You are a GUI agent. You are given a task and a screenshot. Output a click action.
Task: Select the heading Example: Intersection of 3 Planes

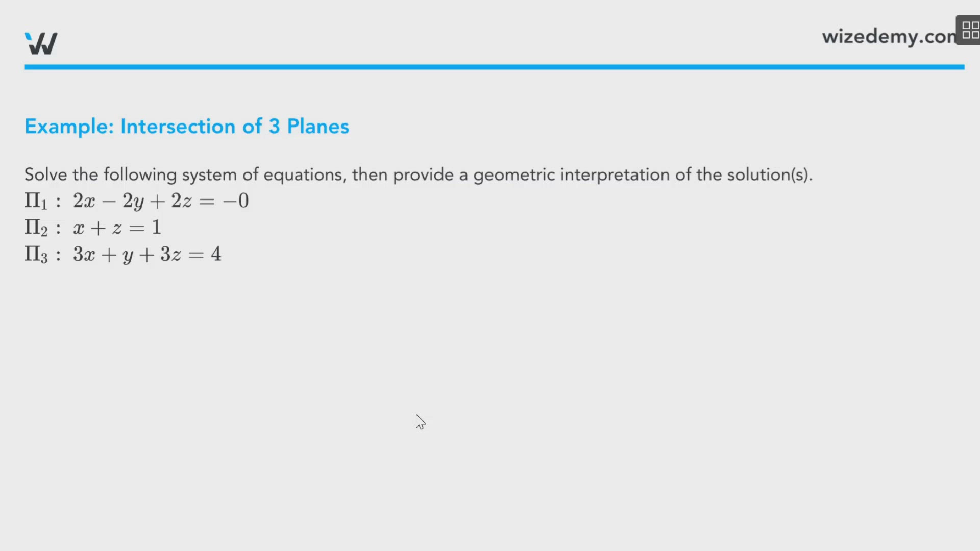187,127
